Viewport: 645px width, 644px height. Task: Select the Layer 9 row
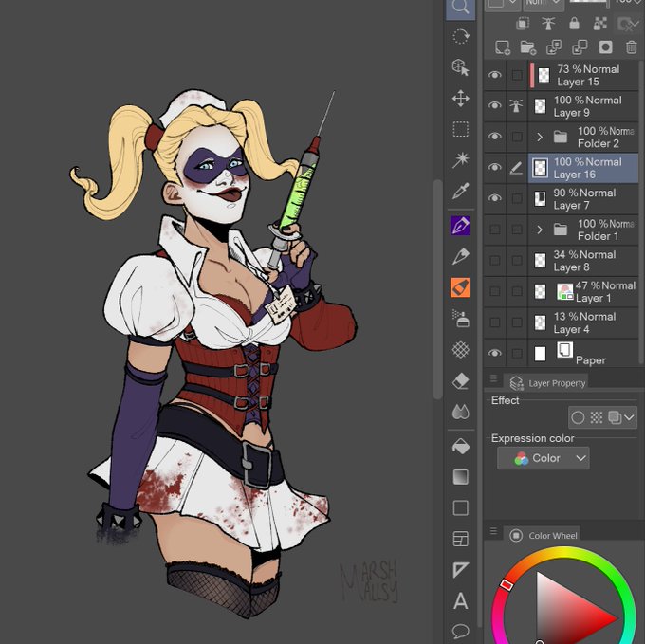[x=583, y=106]
